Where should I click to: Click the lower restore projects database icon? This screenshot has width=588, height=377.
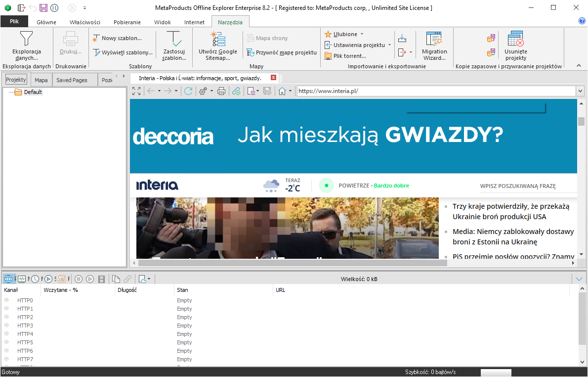491,52
